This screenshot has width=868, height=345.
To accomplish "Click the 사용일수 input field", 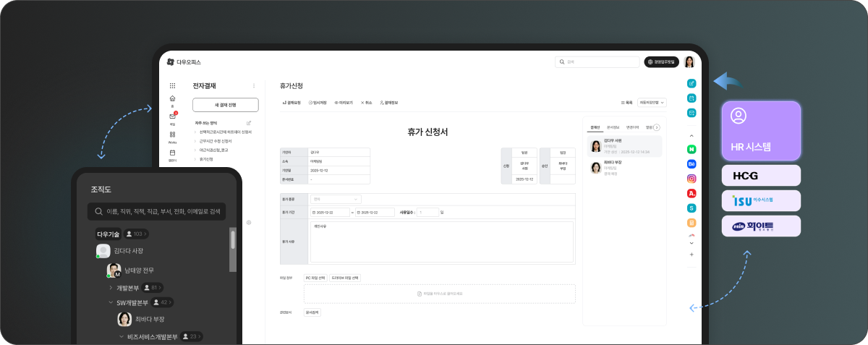I will [x=427, y=213].
